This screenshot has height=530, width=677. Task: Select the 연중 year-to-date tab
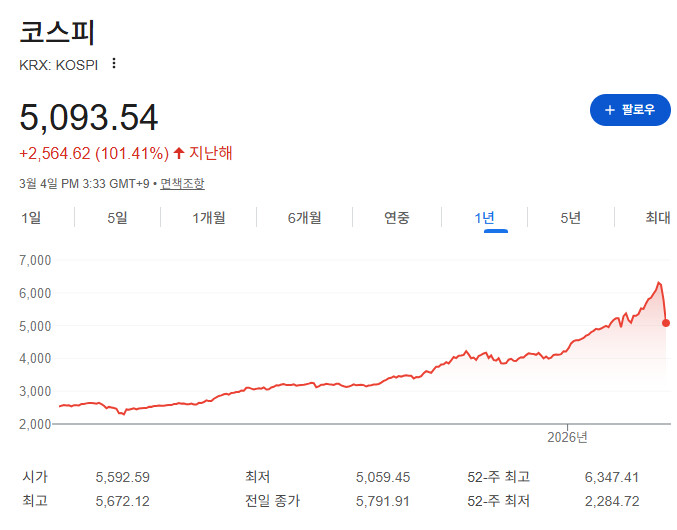click(397, 218)
